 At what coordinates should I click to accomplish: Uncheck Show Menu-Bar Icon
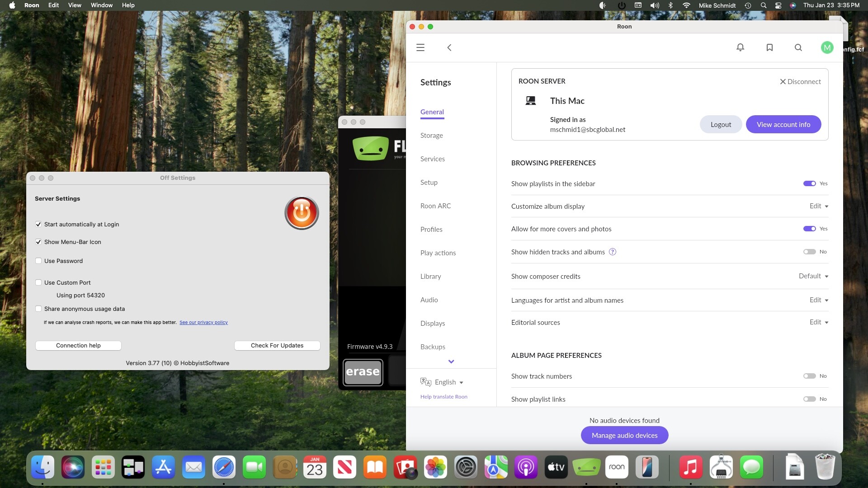click(x=38, y=242)
